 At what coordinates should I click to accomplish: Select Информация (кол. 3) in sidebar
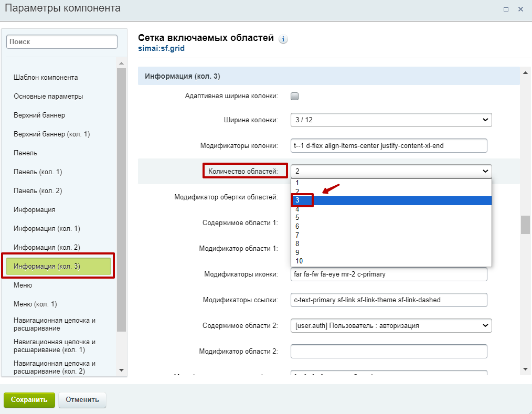[58, 266]
